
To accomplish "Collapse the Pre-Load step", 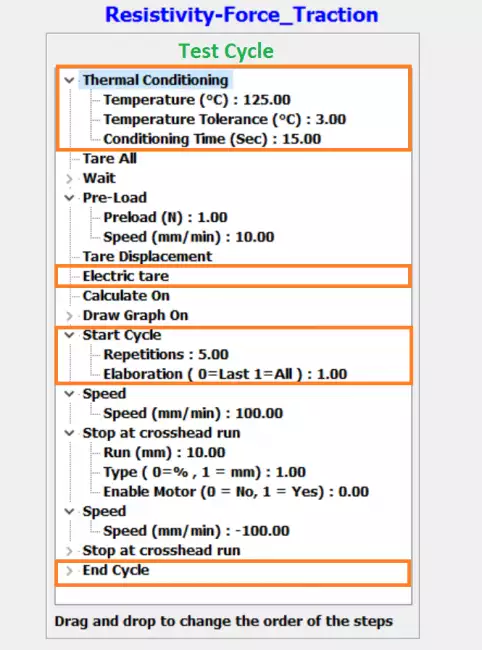I will click(69, 198).
